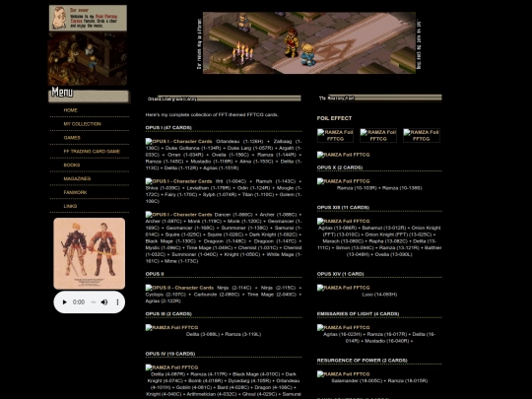Viewport: 532px width, 399px height.
Task: Click the Salamander (18-005C) + Ramza (18-015R) line
Action: coord(379,380)
